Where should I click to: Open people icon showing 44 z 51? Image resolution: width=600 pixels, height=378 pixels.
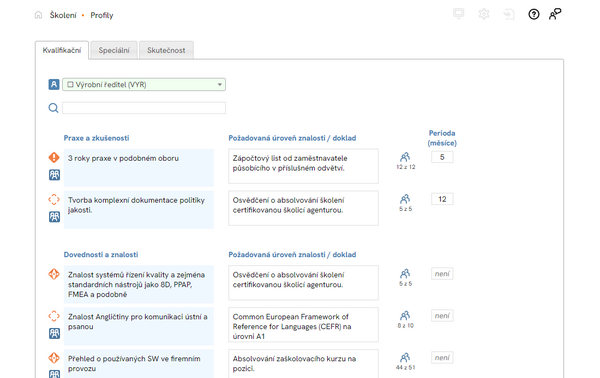[x=405, y=358]
